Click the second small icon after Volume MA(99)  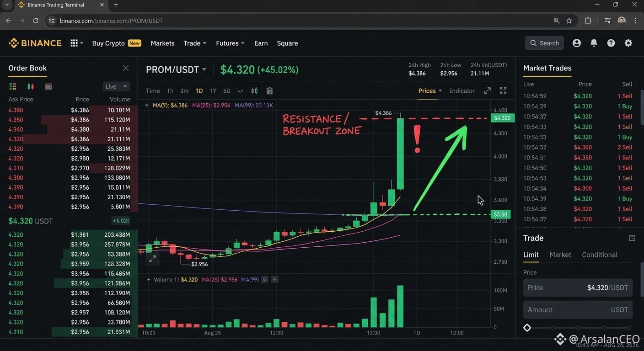pos(274,279)
